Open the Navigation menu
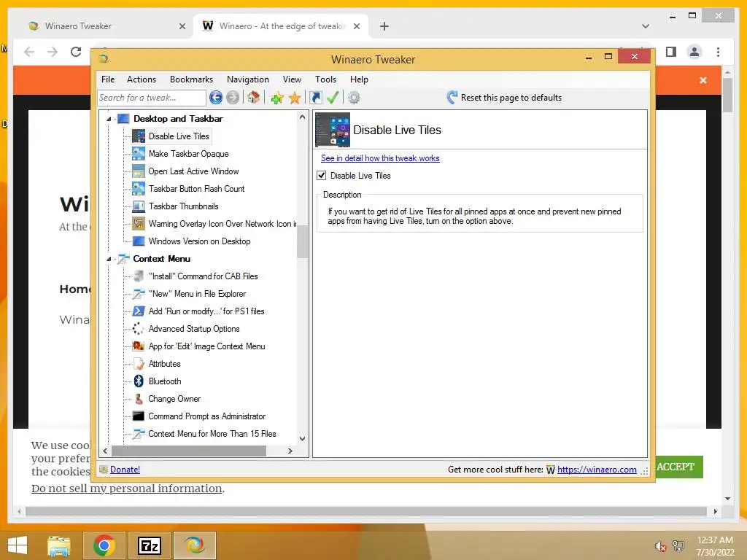The height and width of the screenshot is (560, 747). [248, 79]
